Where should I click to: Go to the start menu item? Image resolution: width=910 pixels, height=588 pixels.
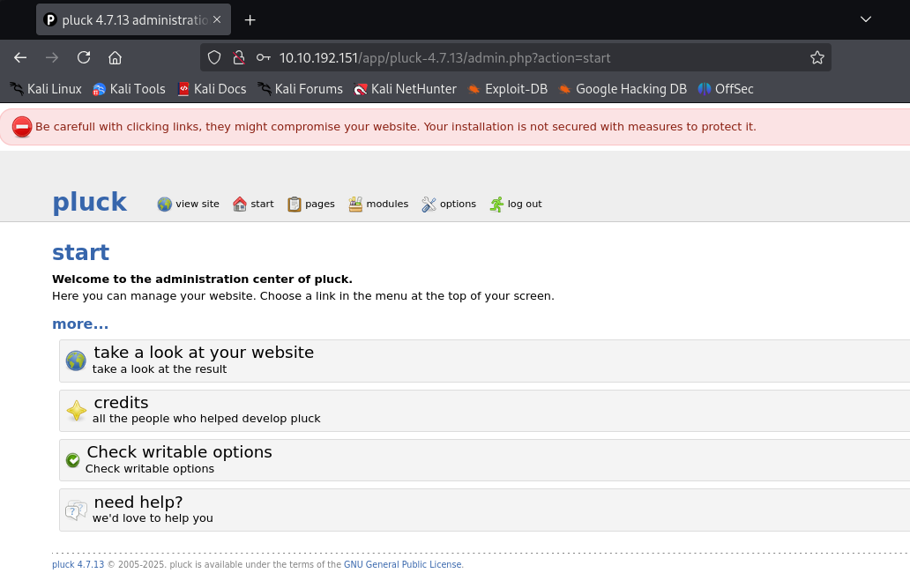pos(253,205)
